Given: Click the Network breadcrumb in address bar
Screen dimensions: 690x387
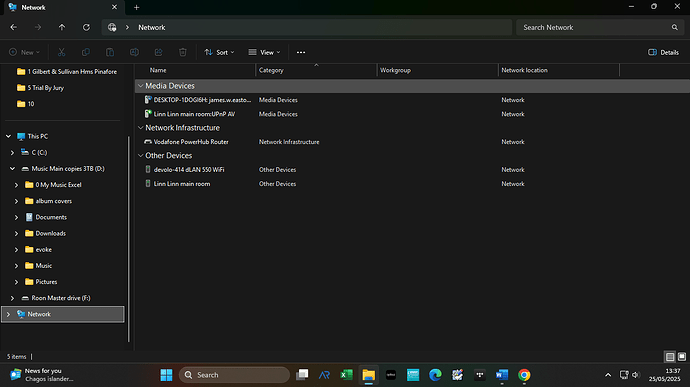Looking at the screenshot, I should coord(152,27).
